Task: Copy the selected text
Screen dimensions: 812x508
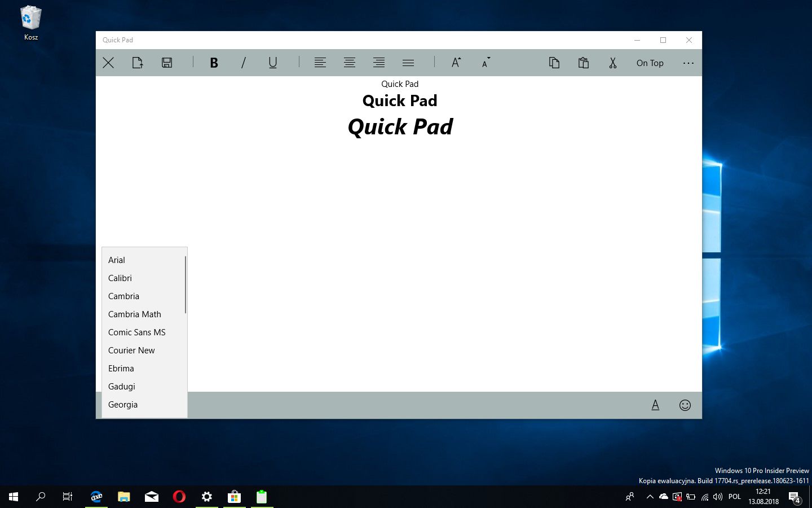Action: [x=554, y=63]
